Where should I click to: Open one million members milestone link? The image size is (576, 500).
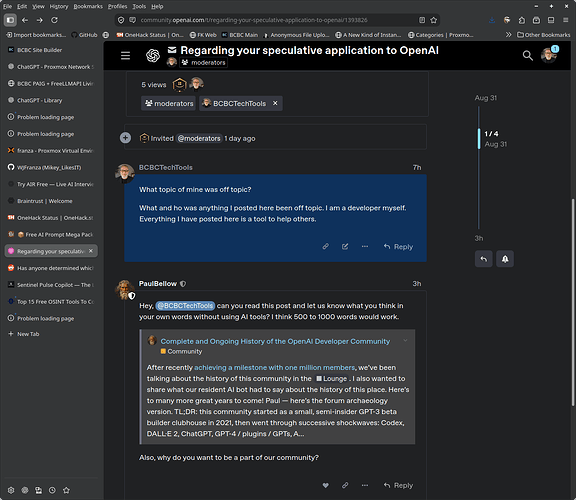coord(274,367)
